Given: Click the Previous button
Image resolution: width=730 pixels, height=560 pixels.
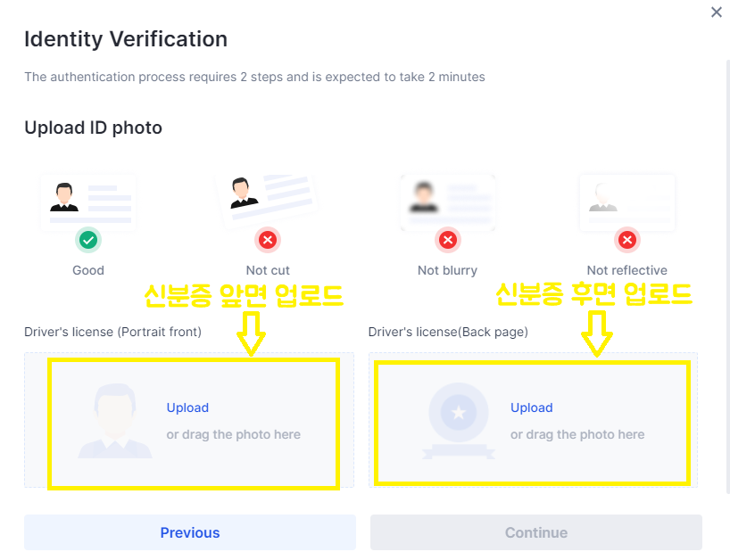Looking at the screenshot, I should (189, 532).
